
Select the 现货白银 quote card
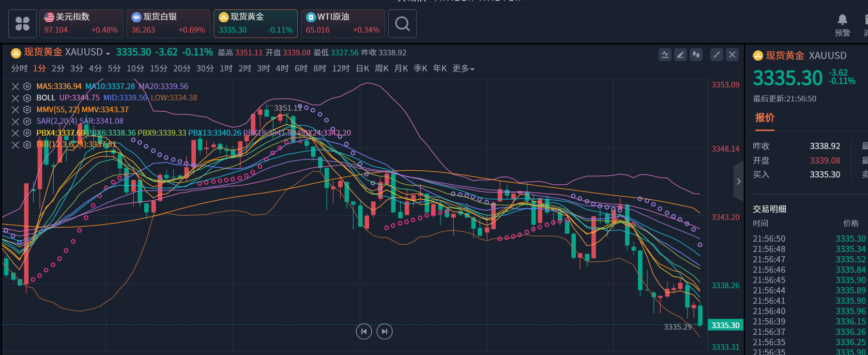(169, 24)
